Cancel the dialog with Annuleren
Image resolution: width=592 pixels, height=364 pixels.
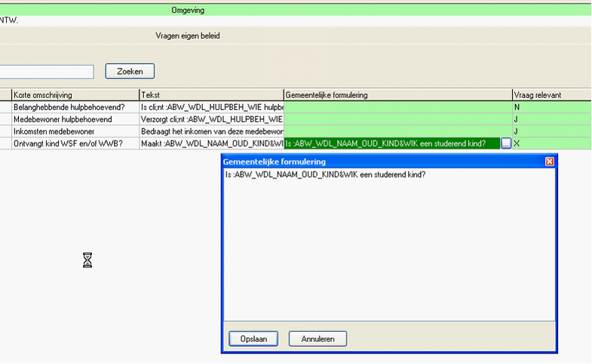click(317, 338)
